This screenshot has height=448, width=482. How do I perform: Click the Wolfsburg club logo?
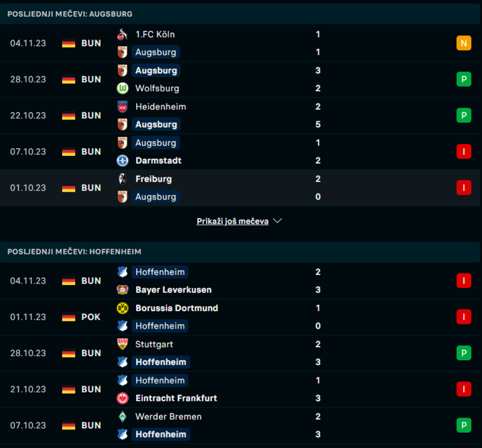(122, 88)
